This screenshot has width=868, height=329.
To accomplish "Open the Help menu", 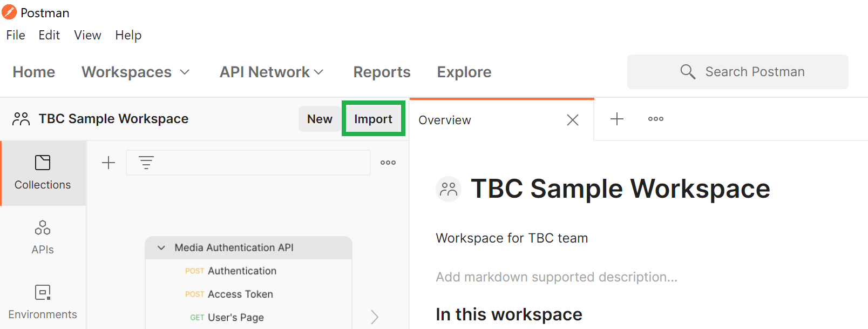I will click(x=128, y=35).
